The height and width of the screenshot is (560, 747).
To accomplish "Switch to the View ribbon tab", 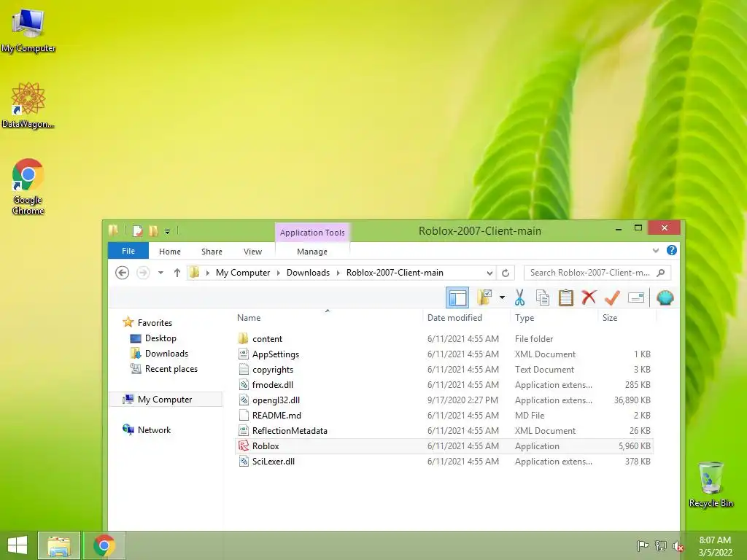I will 252,252.
